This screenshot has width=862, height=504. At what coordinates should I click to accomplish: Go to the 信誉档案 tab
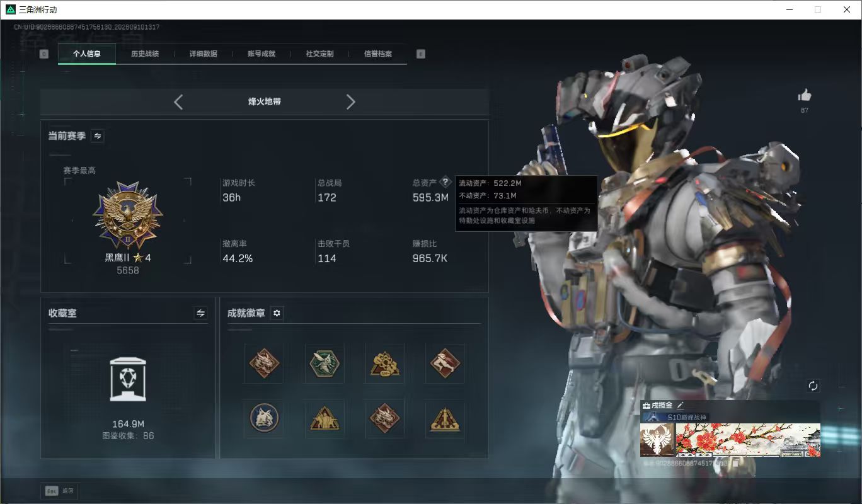pos(378,54)
